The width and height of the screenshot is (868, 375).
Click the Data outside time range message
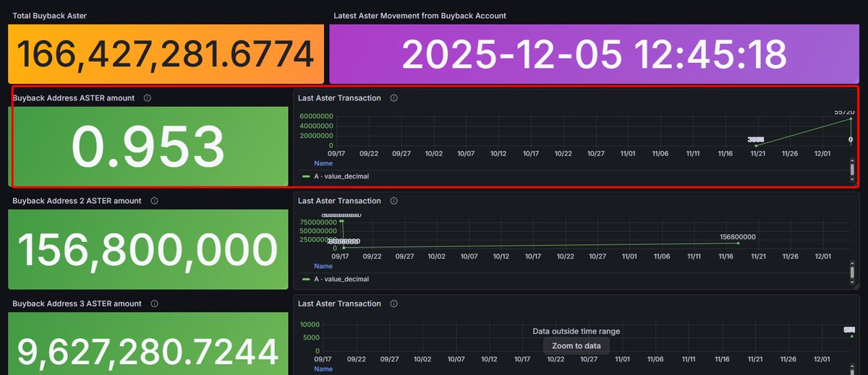576,331
